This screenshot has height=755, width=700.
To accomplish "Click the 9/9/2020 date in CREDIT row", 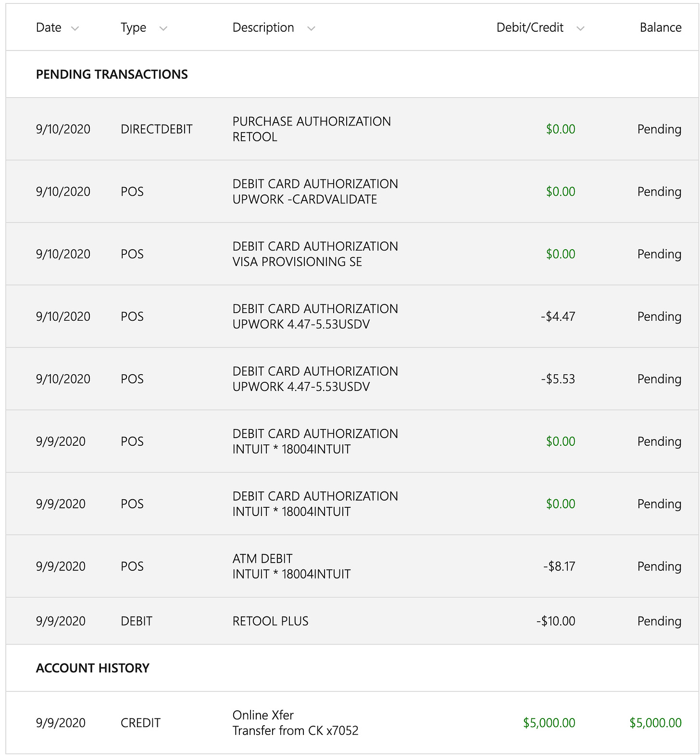I will [x=61, y=723].
